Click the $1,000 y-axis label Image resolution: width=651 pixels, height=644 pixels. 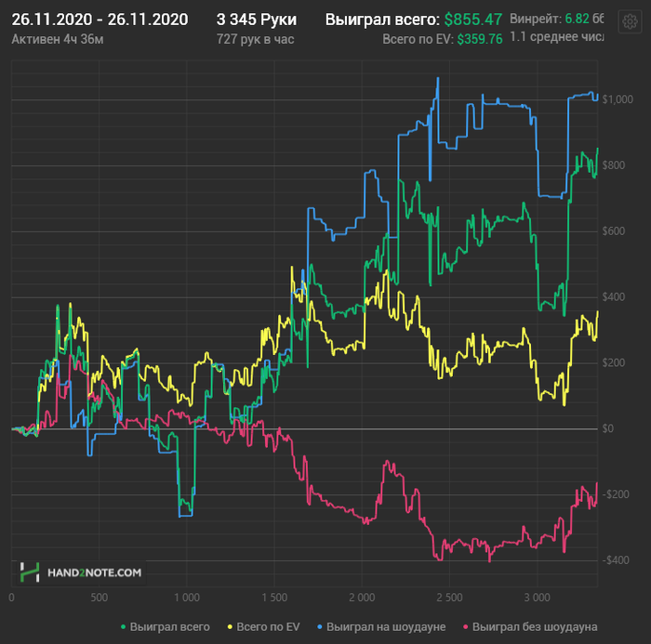click(x=617, y=99)
